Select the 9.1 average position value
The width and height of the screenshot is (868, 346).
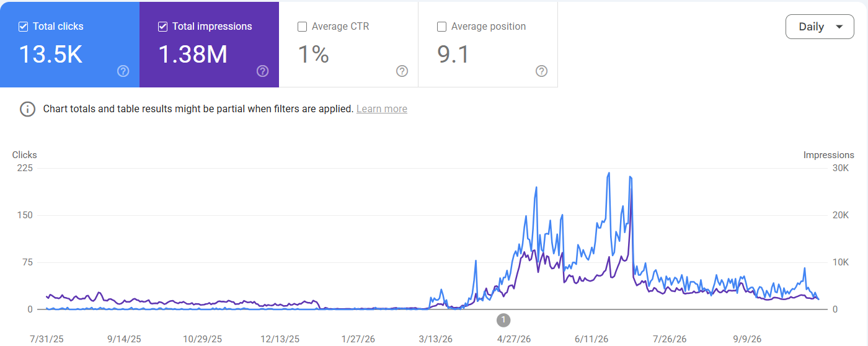pyautogui.click(x=453, y=55)
